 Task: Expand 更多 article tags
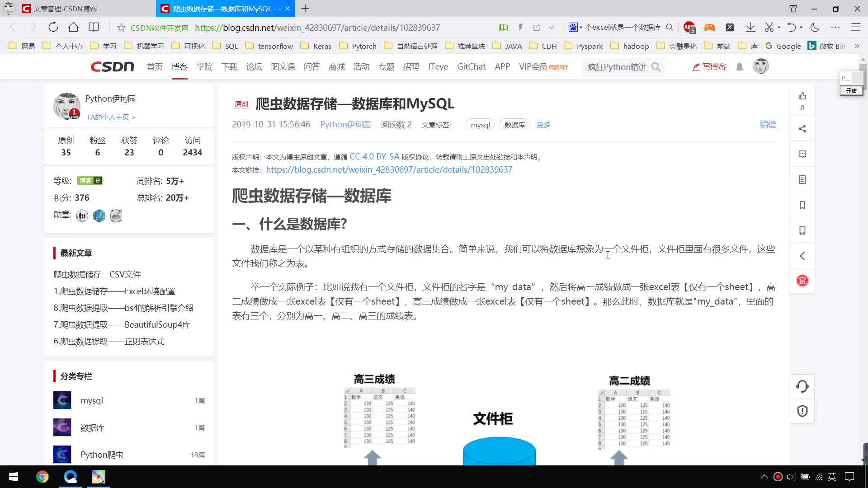click(543, 125)
